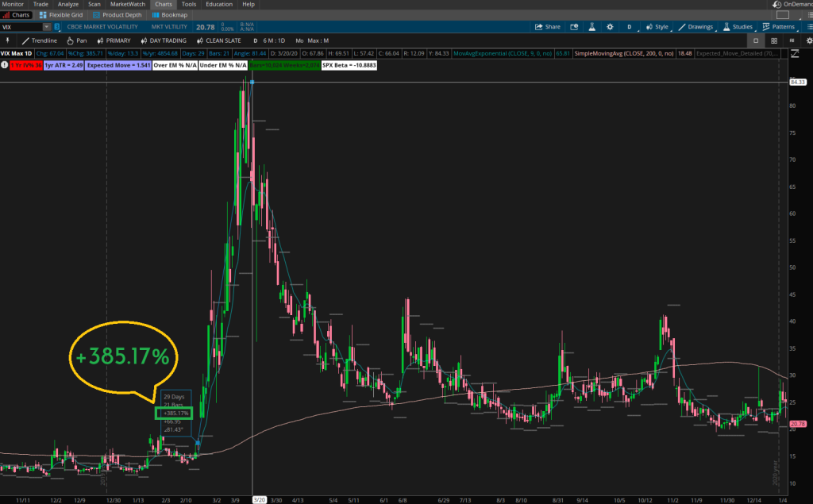The height and width of the screenshot is (504, 813).
Task: Select the Trendline drawing tool
Action: click(x=38, y=40)
